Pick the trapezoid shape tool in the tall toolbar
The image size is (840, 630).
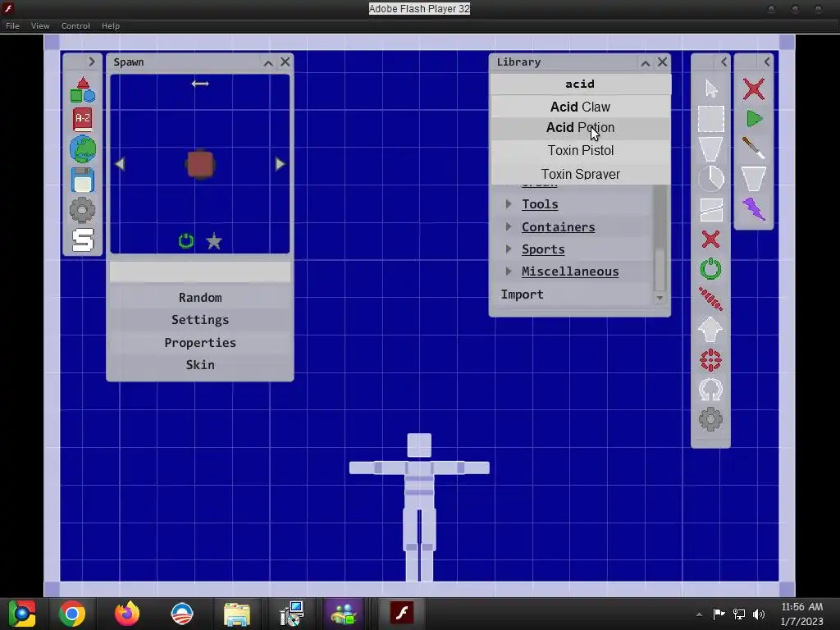[711, 149]
